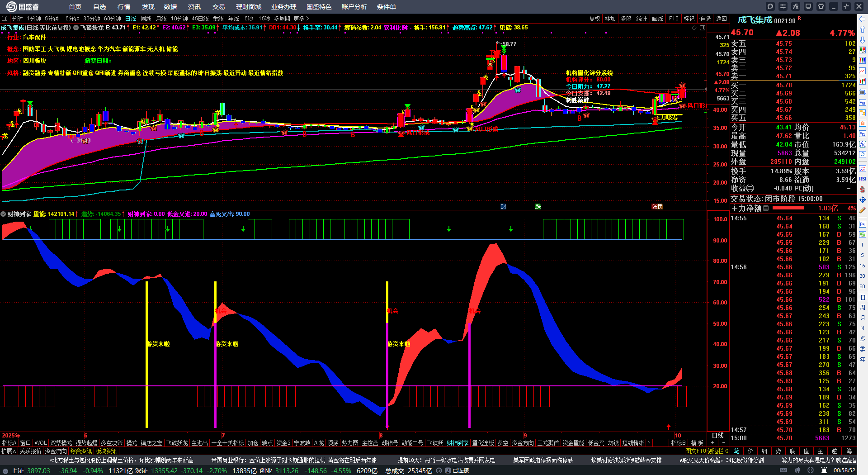Screen dimensions: 868x475
Task: Click the keyboard icon in status bar
Action: click(783, 470)
